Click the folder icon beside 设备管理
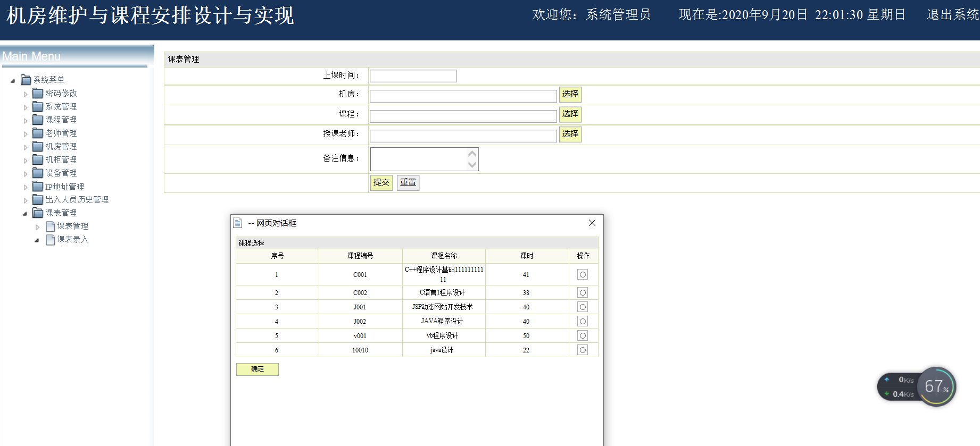980x446 pixels. (x=38, y=173)
